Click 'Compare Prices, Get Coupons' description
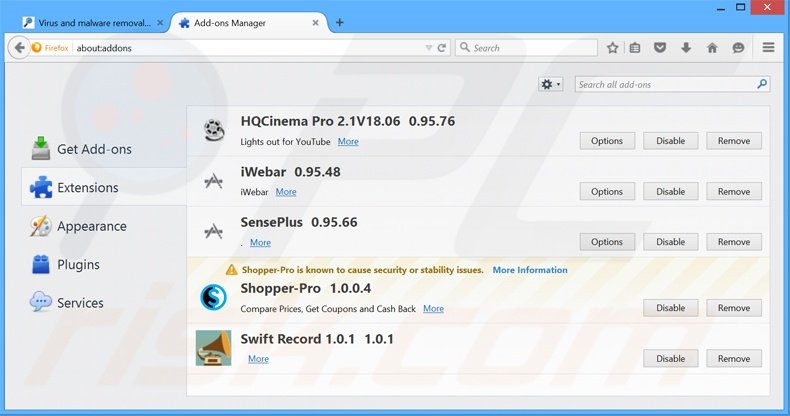The height and width of the screenshot is (416, 790). (328, 309)
